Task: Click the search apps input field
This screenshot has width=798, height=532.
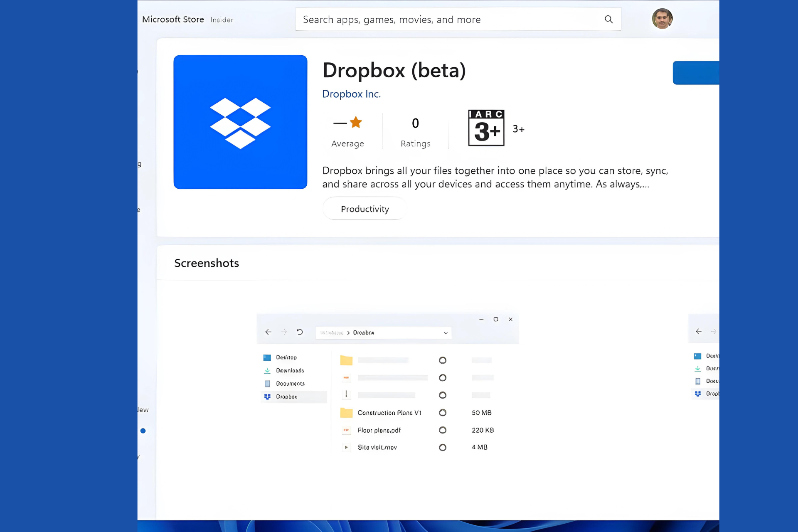Action: click(458, 19)
